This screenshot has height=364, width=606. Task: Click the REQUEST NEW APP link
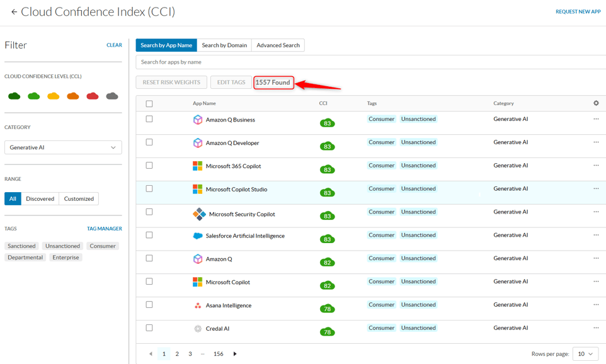(578, 11)
